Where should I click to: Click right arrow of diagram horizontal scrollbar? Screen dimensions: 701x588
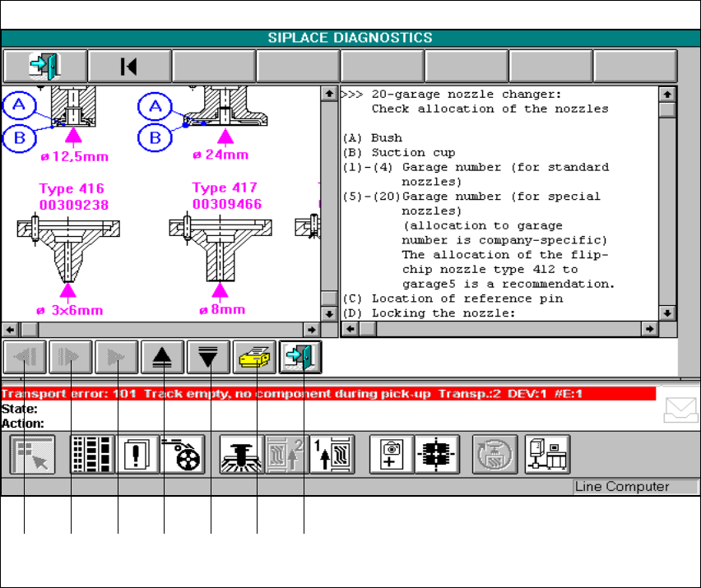click(x=312, y=330)
